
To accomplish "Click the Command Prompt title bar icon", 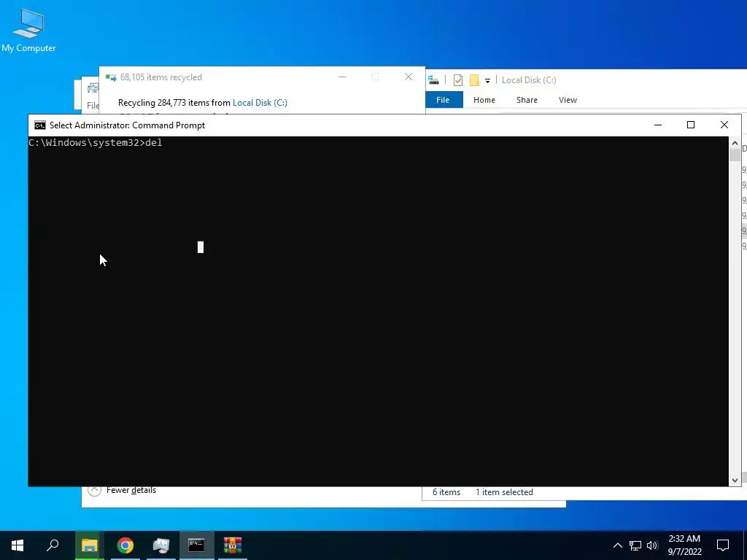I will tap(40, 125).
